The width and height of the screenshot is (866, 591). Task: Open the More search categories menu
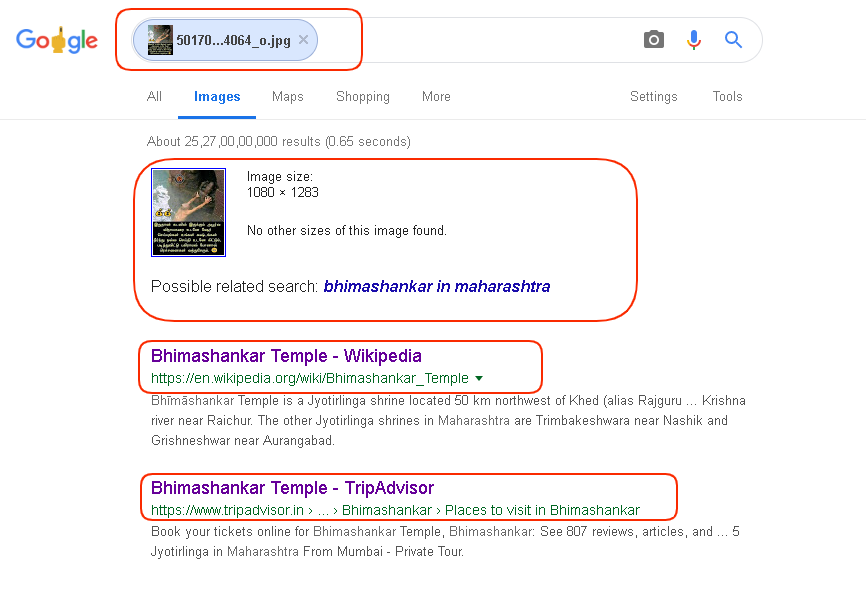pyautogui.click(x=436, y=97)
